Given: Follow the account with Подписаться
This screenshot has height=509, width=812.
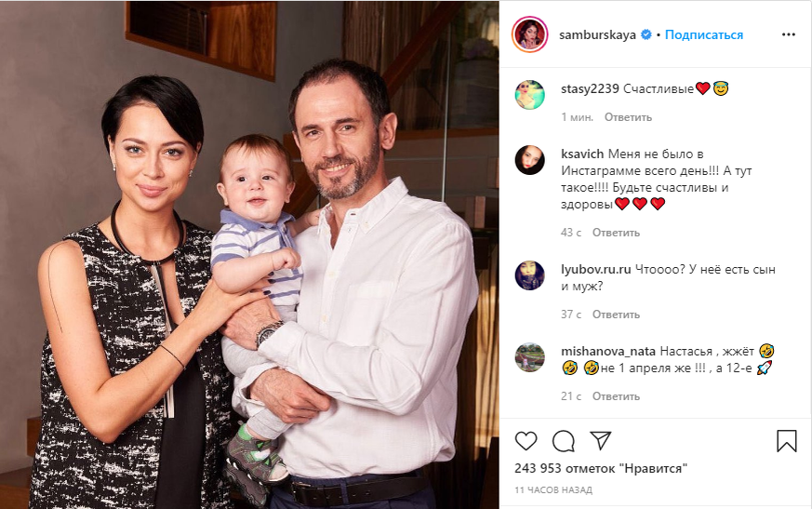Looking at the screenshot, I should coord(704,34).
